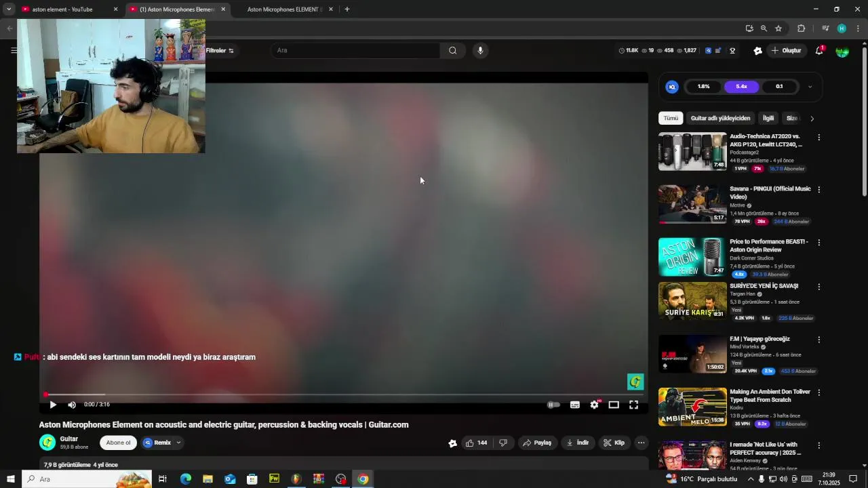
Task: Download video with İndir
Action: 578,443
